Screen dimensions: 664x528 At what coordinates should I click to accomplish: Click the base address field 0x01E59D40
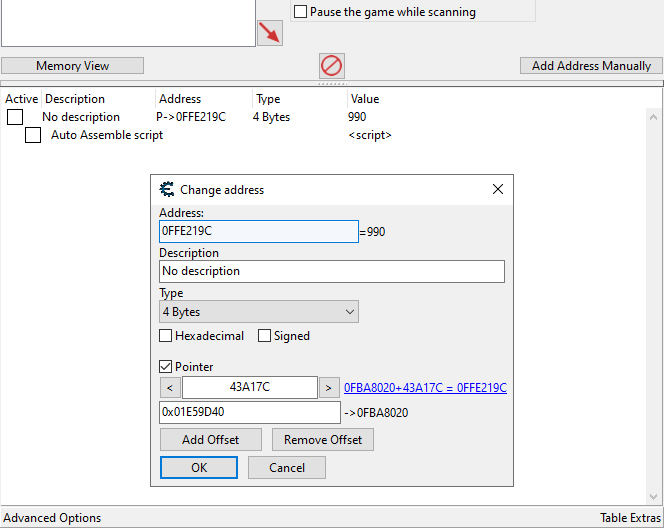tap(250, 412)
